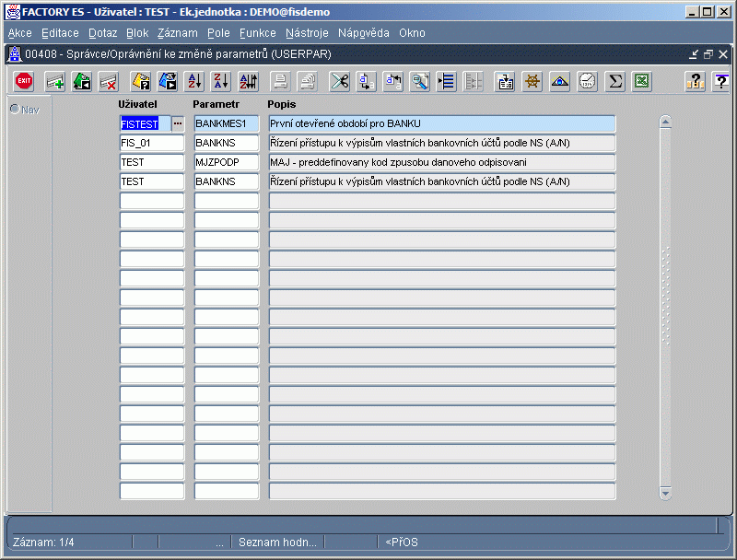737x560 pixels.
Task: Click the MJZPODP parameter field
Action: [227, 162]
